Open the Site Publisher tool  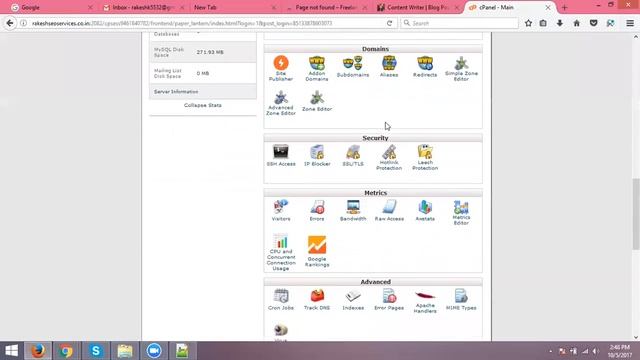tap(281, 68)
